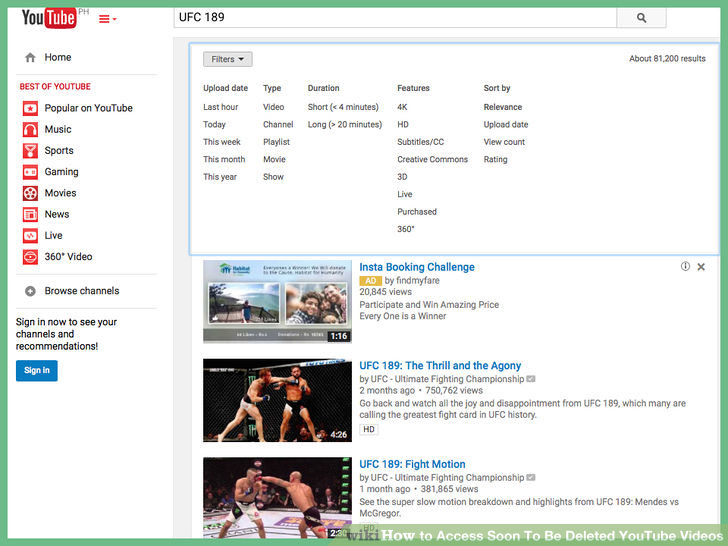Sort results by Upload date

click(506, 124)
